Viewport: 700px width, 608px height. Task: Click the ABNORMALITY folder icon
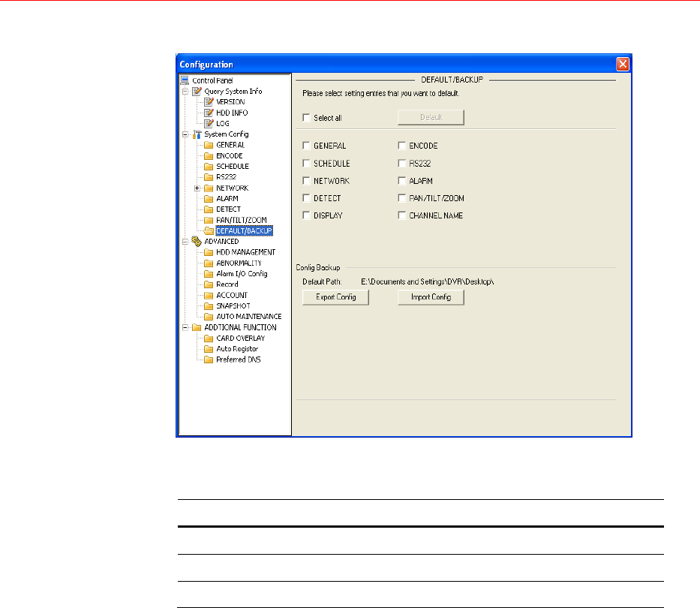tap(209, 263)
